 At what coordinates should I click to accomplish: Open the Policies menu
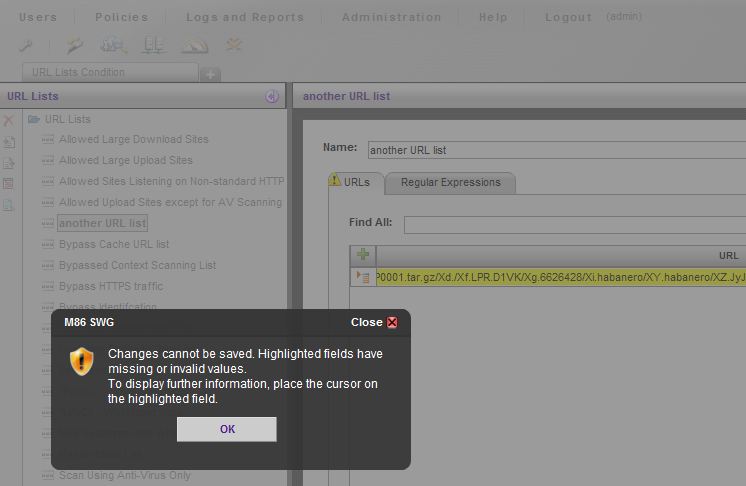(x=121, y=17)
